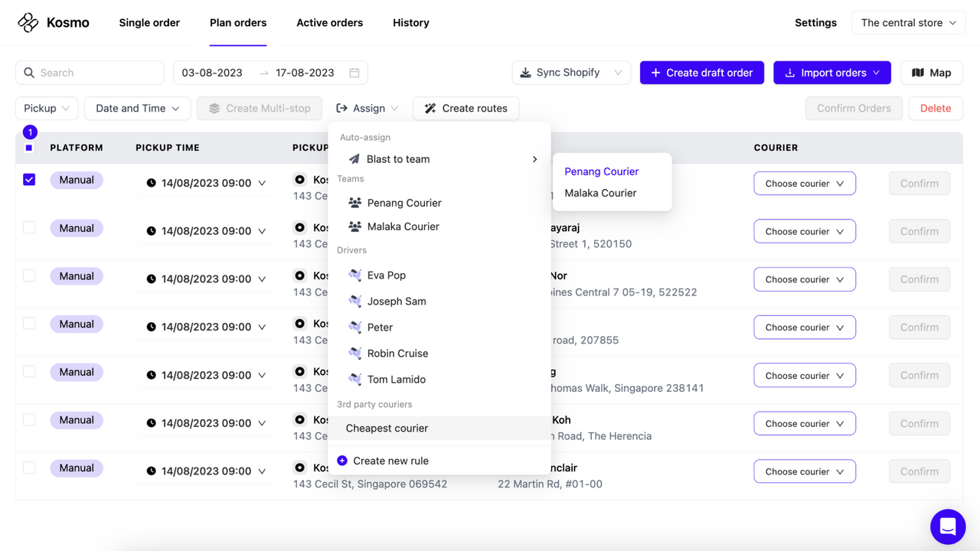Screen dimensions: 980x551
Task: Expand the Date and Time filter
Action: click(x=137, y=108)
